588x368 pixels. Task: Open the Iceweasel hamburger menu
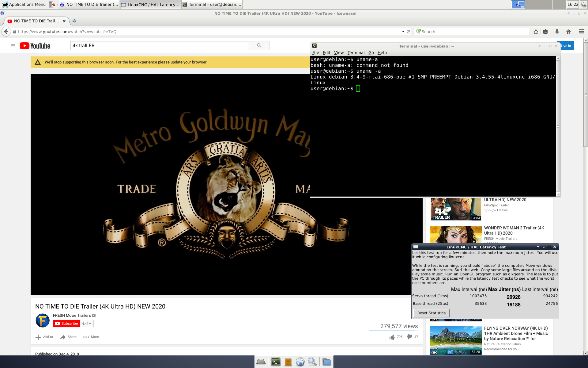click(582, 32)
